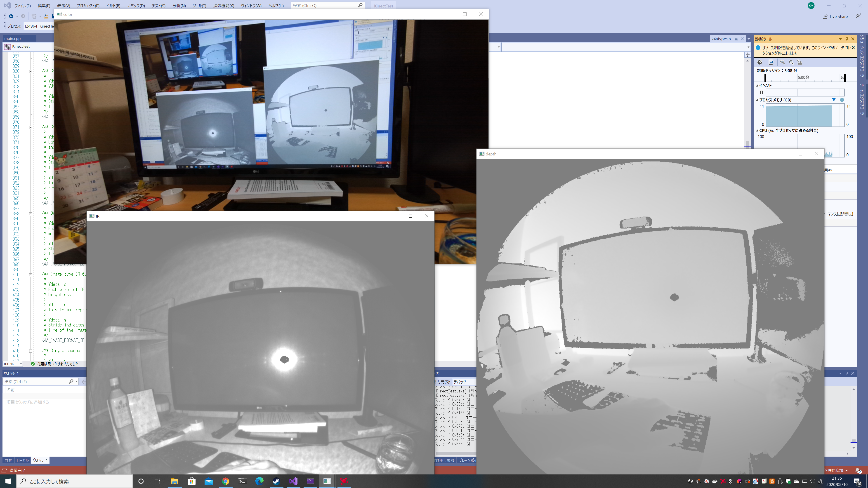Click navigate backward arrow in toolbar
This screenshot has width=868, height=488.
pyautogui.click(x=11, y=16)
